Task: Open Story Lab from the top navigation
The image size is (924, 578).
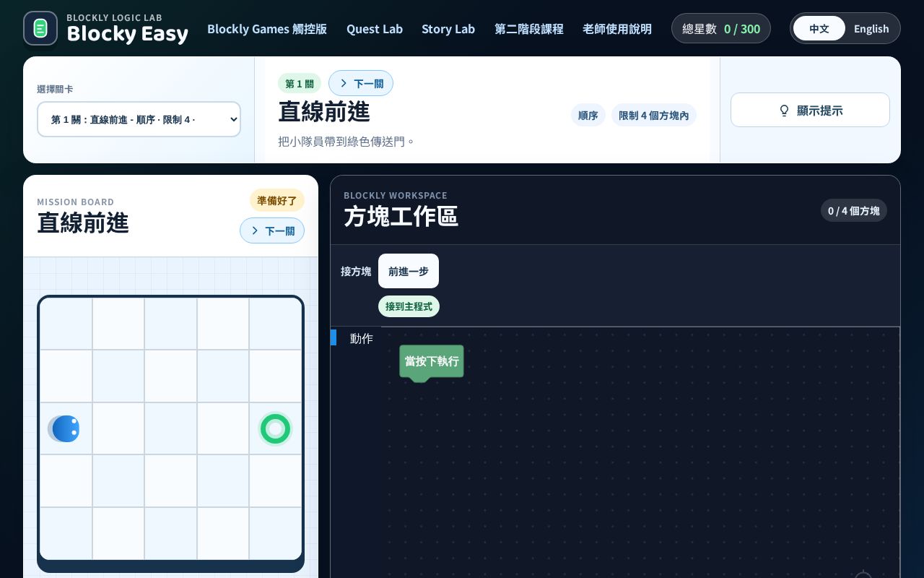Action: click(x=448, y=29)
